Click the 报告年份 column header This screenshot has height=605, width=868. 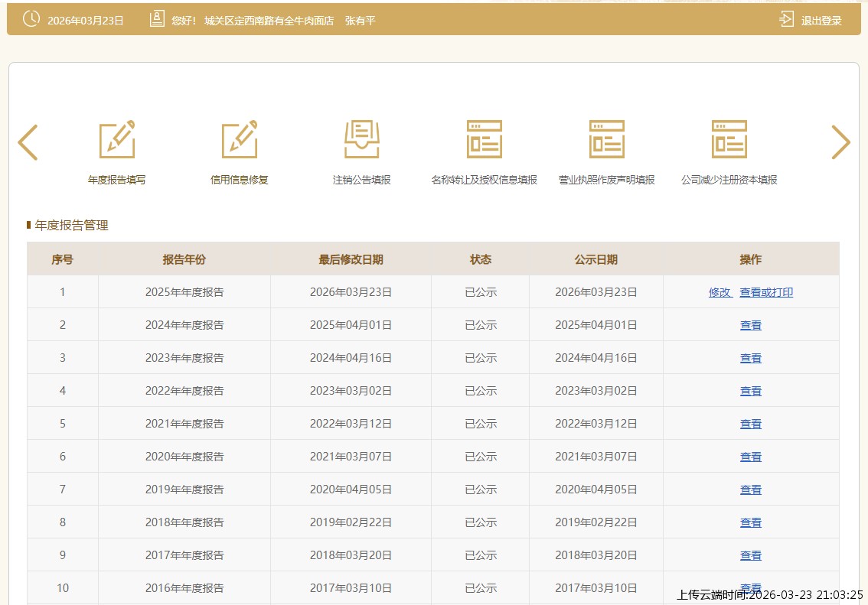(184, 259)
